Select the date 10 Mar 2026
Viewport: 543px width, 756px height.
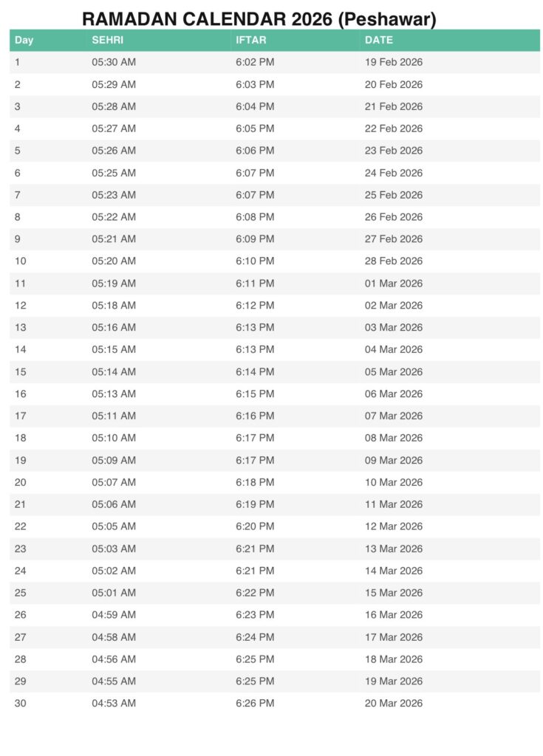[x=394, y=482]
